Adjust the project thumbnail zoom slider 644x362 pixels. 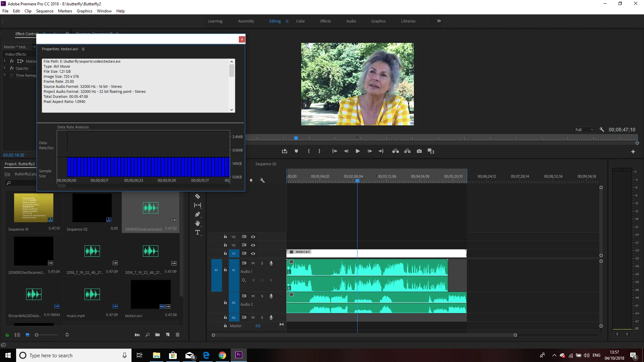pos(37,335)
